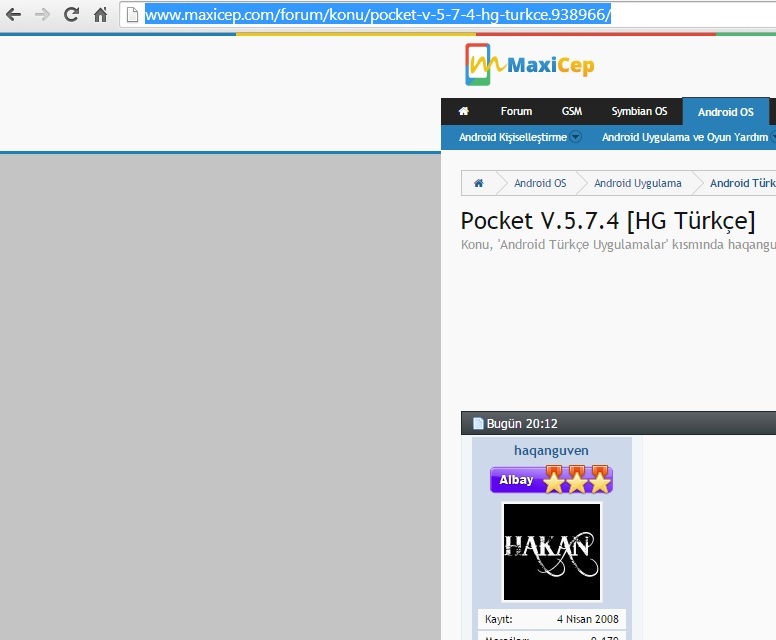Click the browser forward arrow
Image resolution: width=776 pixels, height=640 pixels.
[43, 15]
